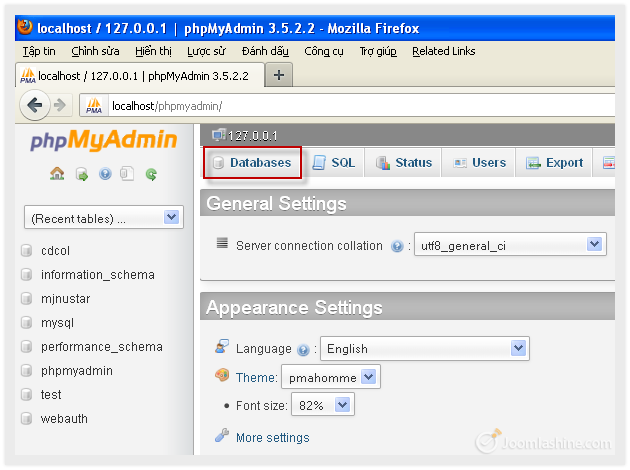
Task: Open the phpmyadmin database link
Action: 77,370
